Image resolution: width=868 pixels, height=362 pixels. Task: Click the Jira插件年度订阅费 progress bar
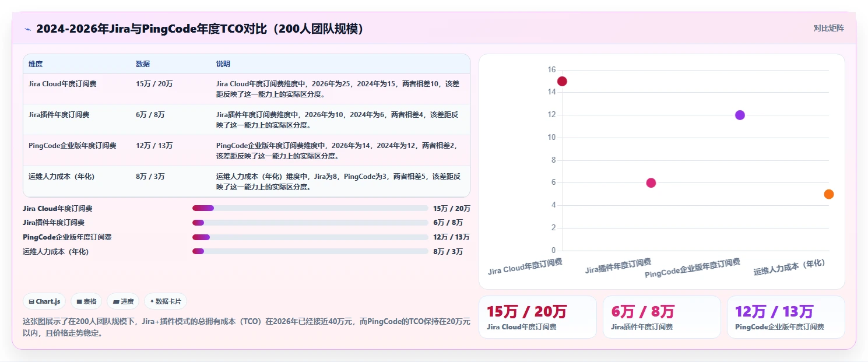tap(310, 223)
